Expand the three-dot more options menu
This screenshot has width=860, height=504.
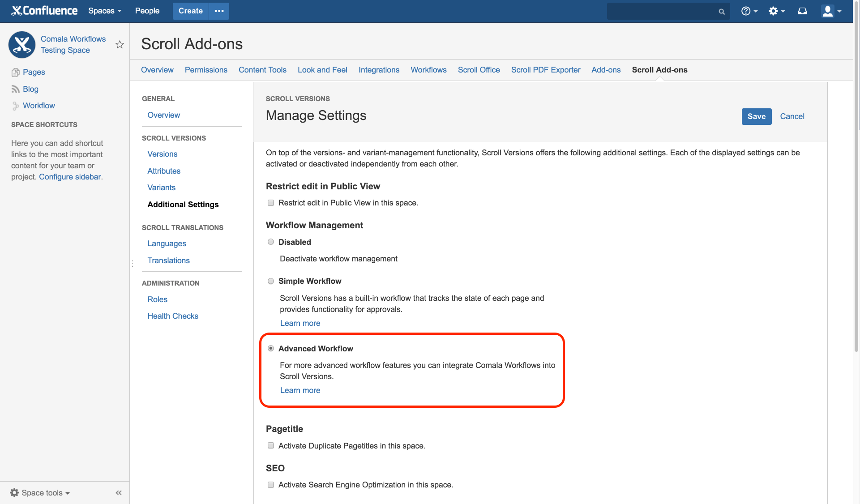tap(219, 11)
